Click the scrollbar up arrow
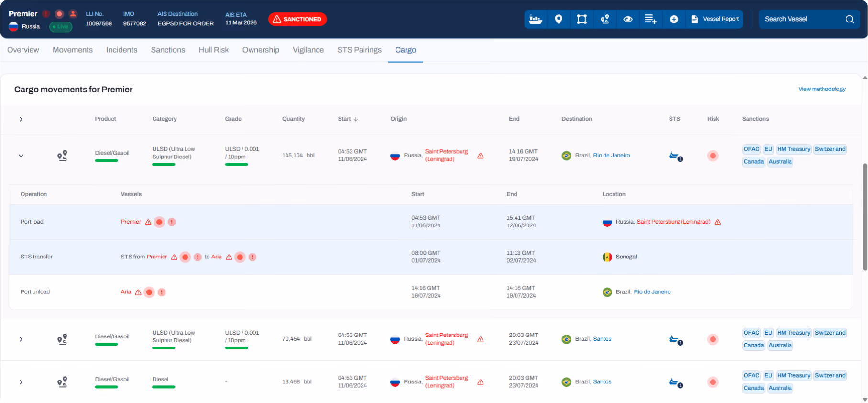The image size is (868, 403). click(865, 78)
